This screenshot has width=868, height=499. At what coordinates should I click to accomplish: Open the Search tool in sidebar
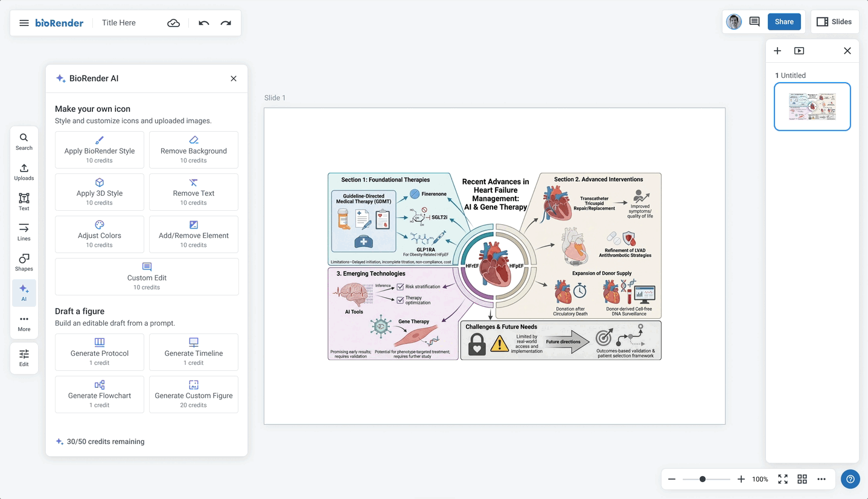24,141
